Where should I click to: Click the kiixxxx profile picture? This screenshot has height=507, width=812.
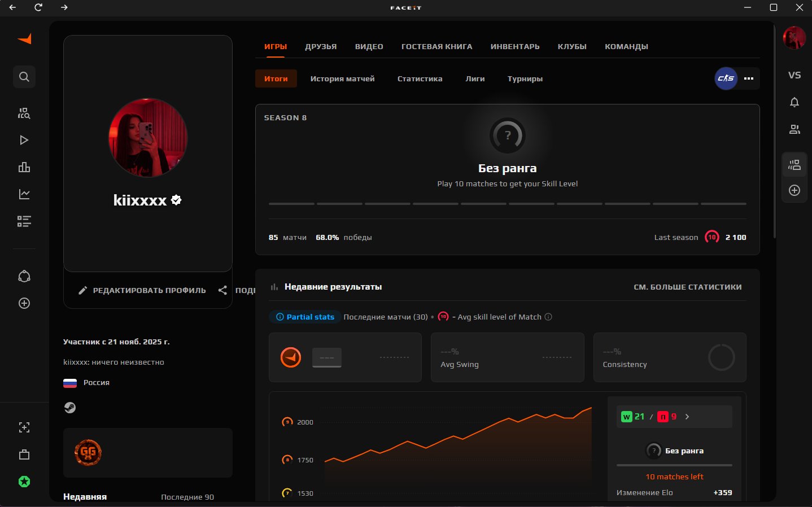coord(148,138)
